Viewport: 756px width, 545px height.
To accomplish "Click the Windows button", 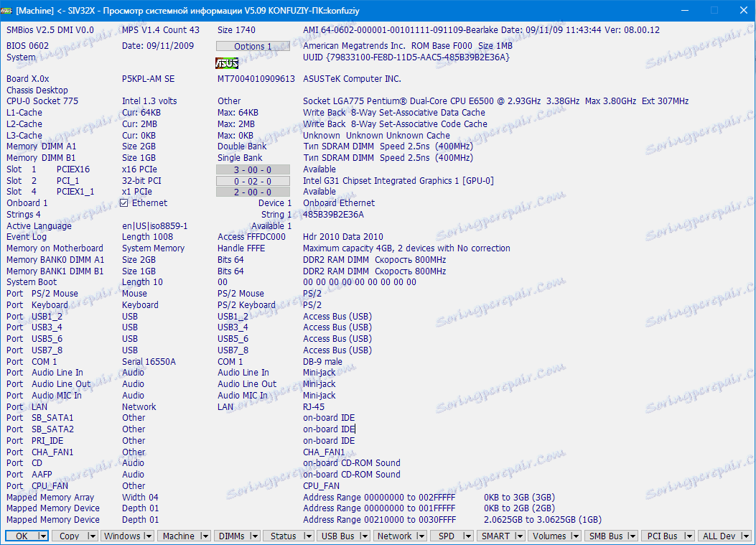I will 122,536.
